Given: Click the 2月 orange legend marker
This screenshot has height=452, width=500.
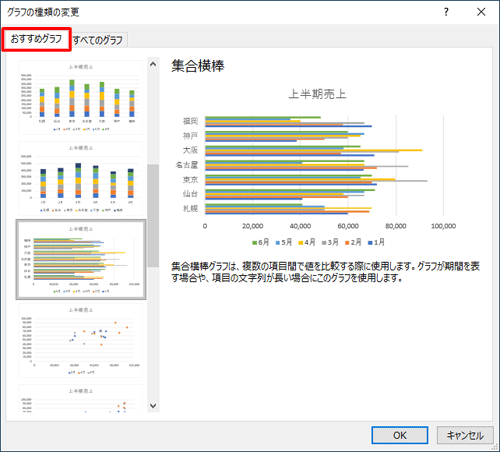Looking at the screenshot, I should [347, 243].
